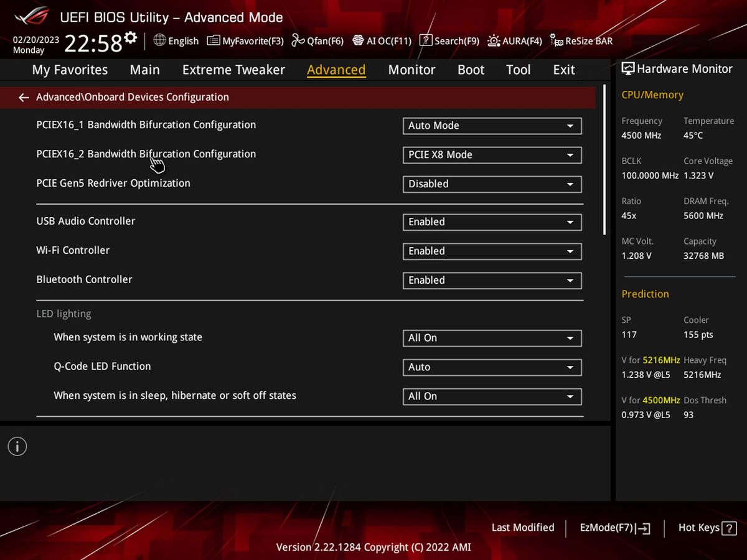The image size is (747, 560).
Task: Switch to the Main tab
Action: click(x=145, y=70)
